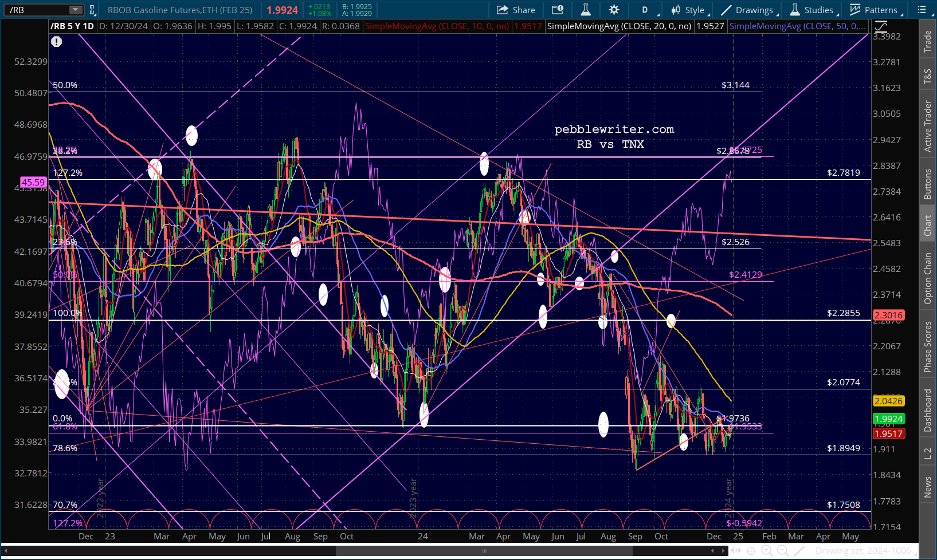Open the News side tab
The image size is (937, 560).
(x=927, y=487)
